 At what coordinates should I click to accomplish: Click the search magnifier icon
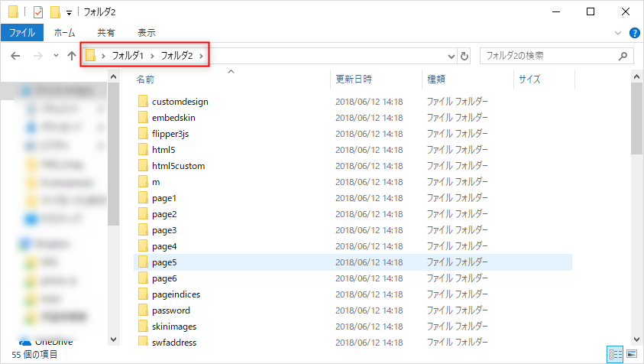(623, 56)
